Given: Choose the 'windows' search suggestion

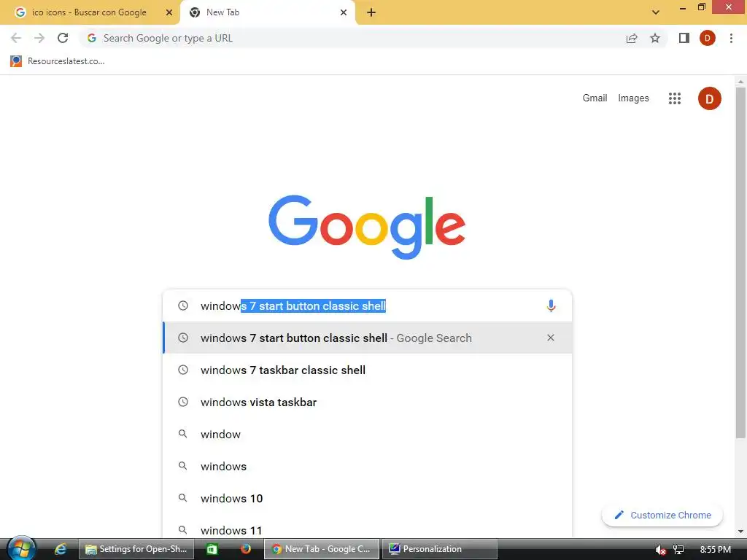Looking at the screenshot, I should coord(368,466).
